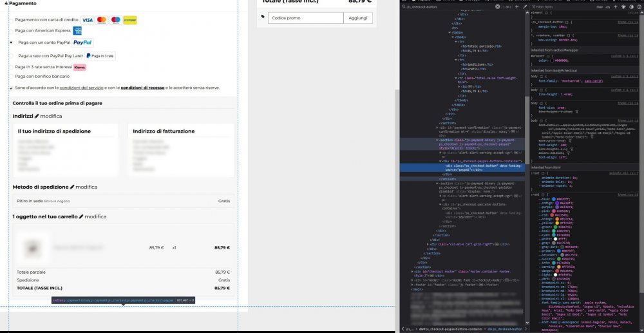Expand the payment-confirmation div node
The width and height of the screenshot is (644, 333).
tap(437, 128)
